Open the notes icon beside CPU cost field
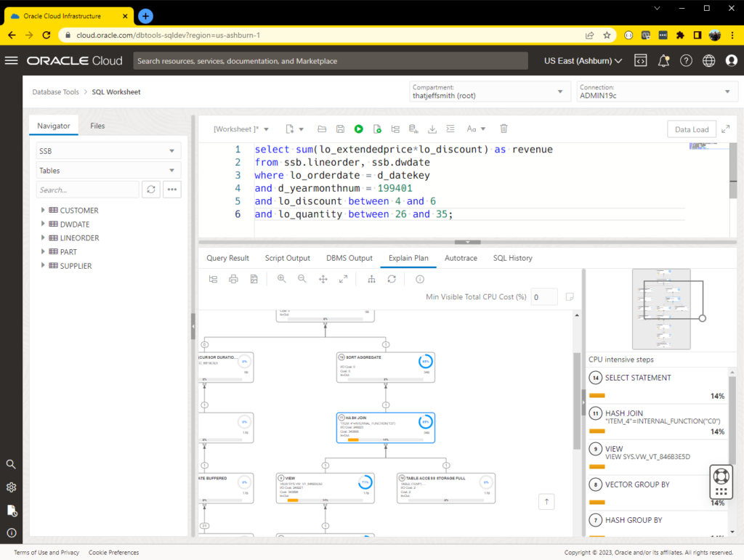 point(570,297)
